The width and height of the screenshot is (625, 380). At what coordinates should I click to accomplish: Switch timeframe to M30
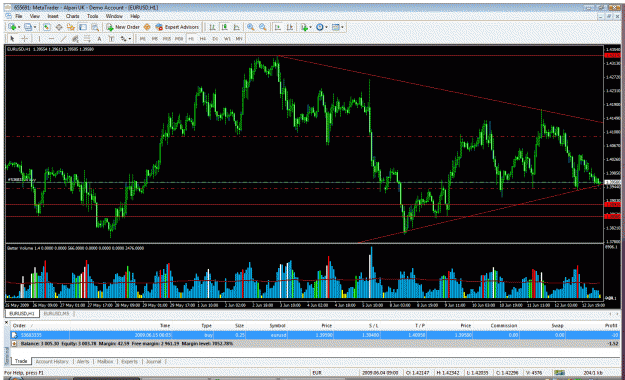[179, 39]
